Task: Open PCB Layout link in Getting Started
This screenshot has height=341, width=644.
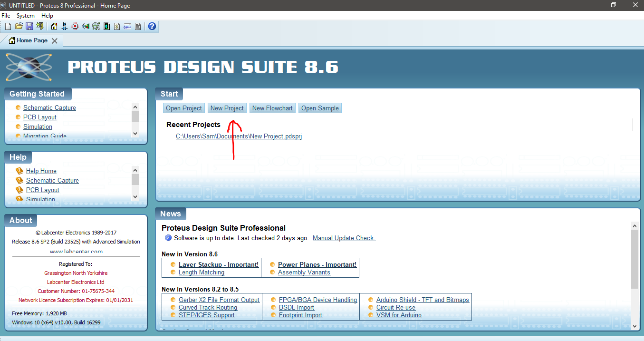Action: tap(40, 117)
